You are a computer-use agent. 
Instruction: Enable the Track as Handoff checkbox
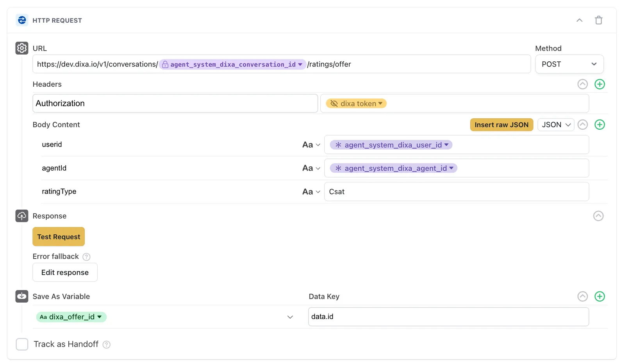click(22, 344)
